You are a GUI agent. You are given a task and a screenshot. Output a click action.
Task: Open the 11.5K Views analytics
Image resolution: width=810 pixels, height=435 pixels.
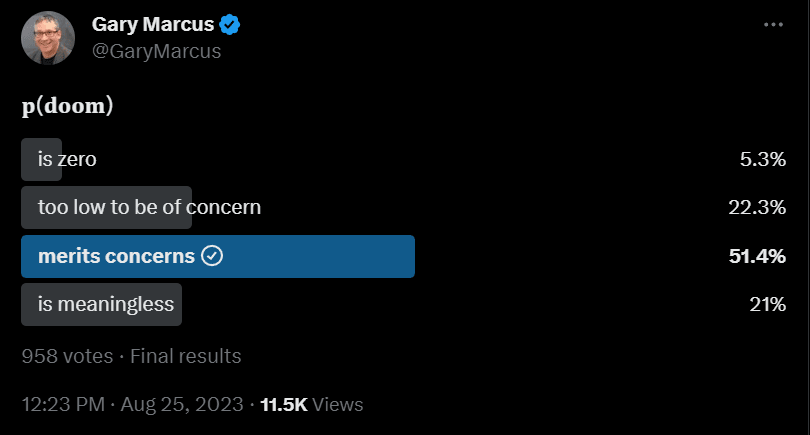[x=311, y=404]
